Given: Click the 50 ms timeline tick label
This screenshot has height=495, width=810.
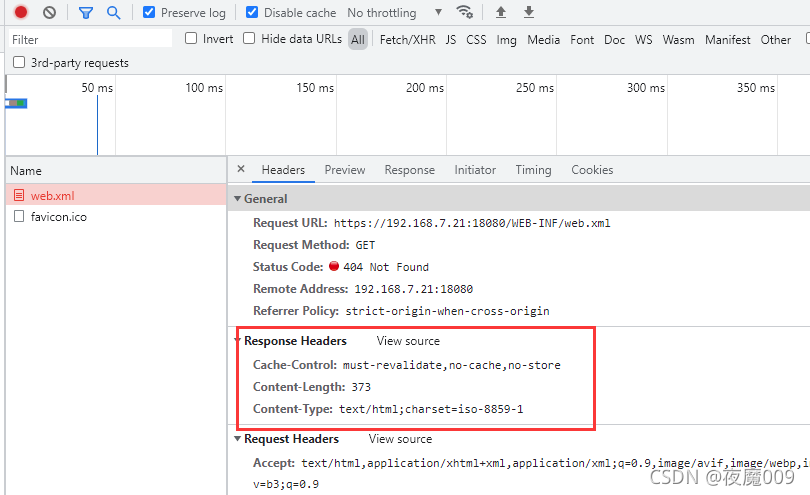Looking at the screenshot, I should (x=97, y=87).
